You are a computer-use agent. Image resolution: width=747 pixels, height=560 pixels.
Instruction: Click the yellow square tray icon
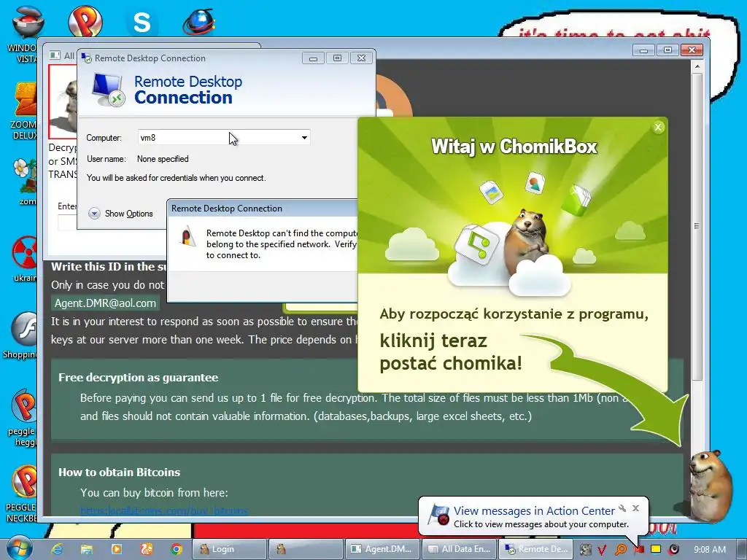656,549
